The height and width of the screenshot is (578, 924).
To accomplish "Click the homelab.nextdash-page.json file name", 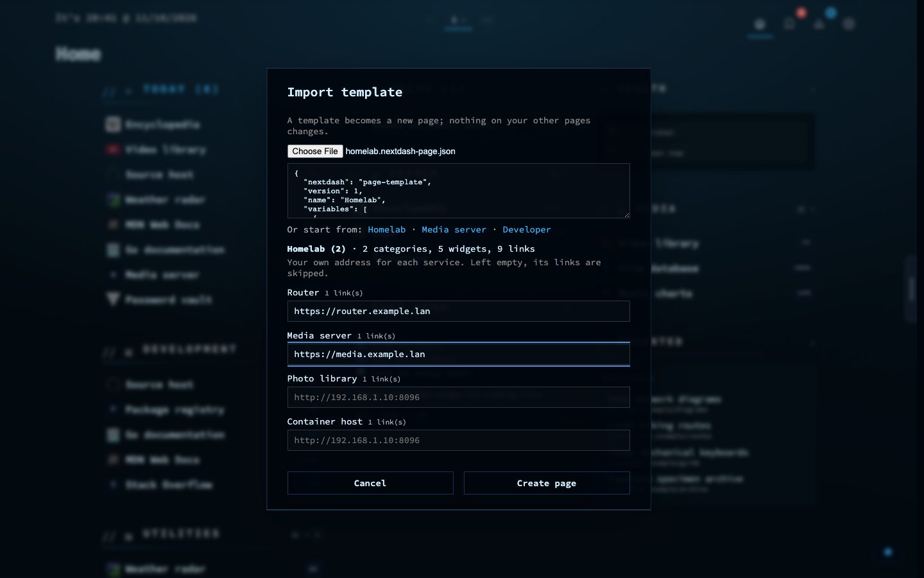I will (400, 151).
